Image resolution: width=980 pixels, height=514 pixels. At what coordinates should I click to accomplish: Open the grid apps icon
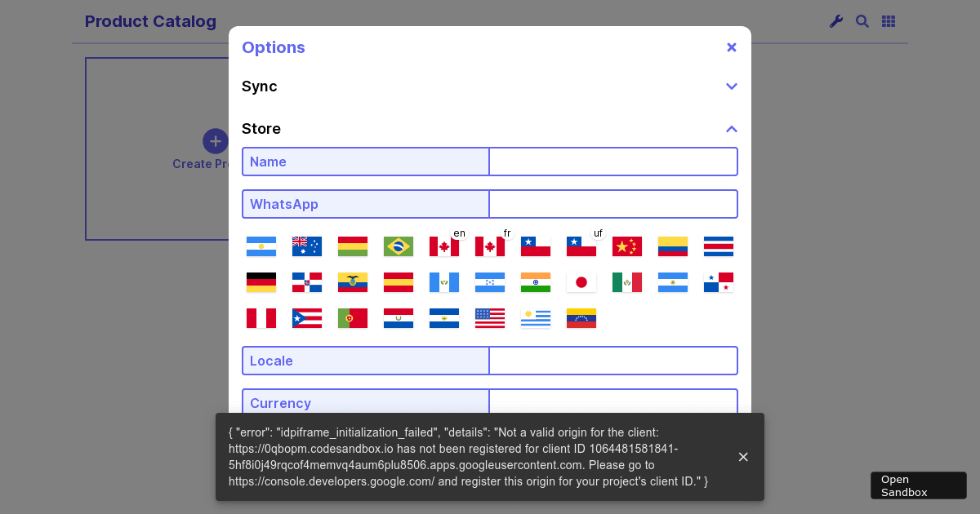click(x=889, y=21)
